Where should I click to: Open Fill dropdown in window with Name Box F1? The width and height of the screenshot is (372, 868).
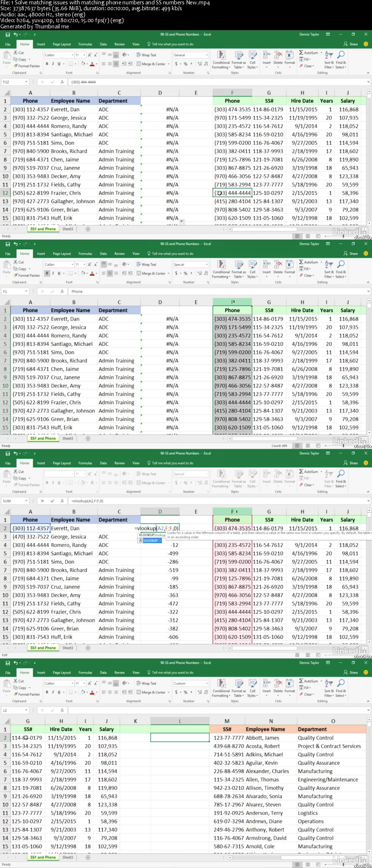pyautogui.click(x=305, y=269)
